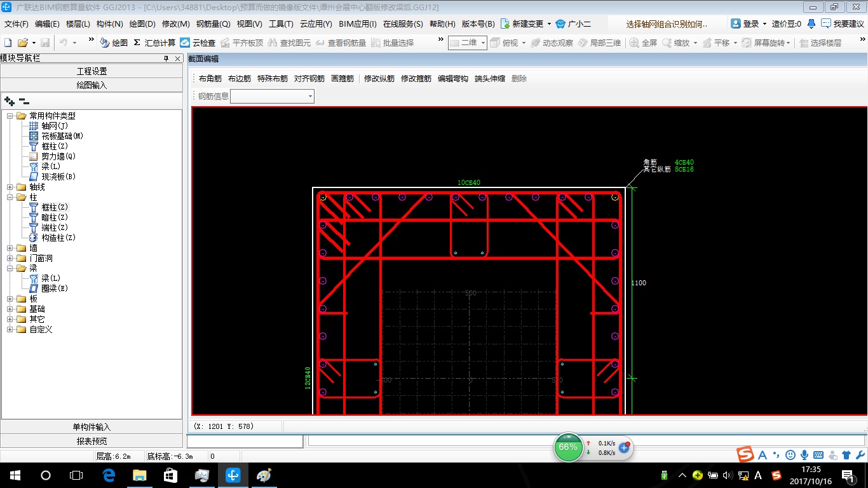Open the 钢筋量(Q) menu

[x=213, y=24]
